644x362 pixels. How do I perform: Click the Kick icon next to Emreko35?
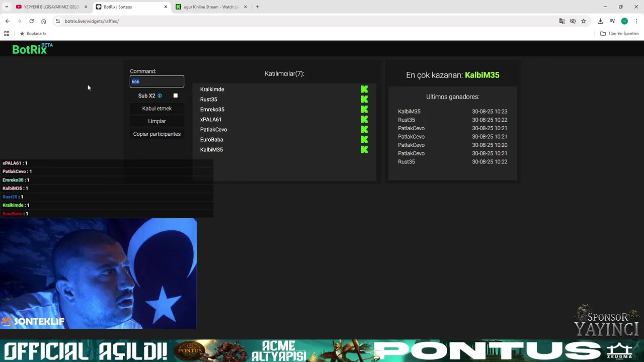pyautogui.click(x=364, y=109)
